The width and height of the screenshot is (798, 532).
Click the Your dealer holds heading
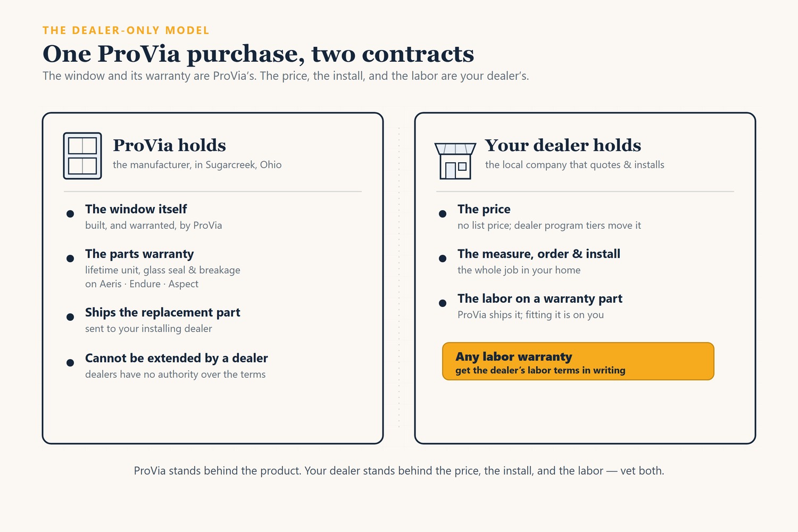[x=563, y=145]
